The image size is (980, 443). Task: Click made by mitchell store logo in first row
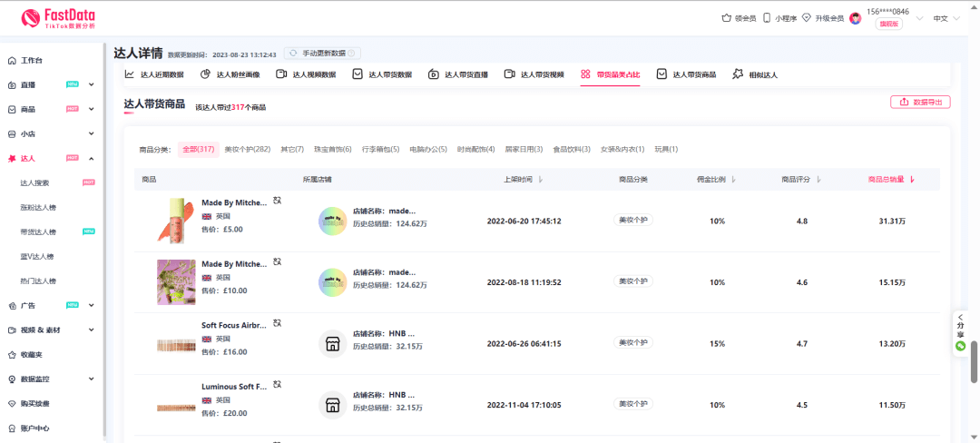coord(332,221)
